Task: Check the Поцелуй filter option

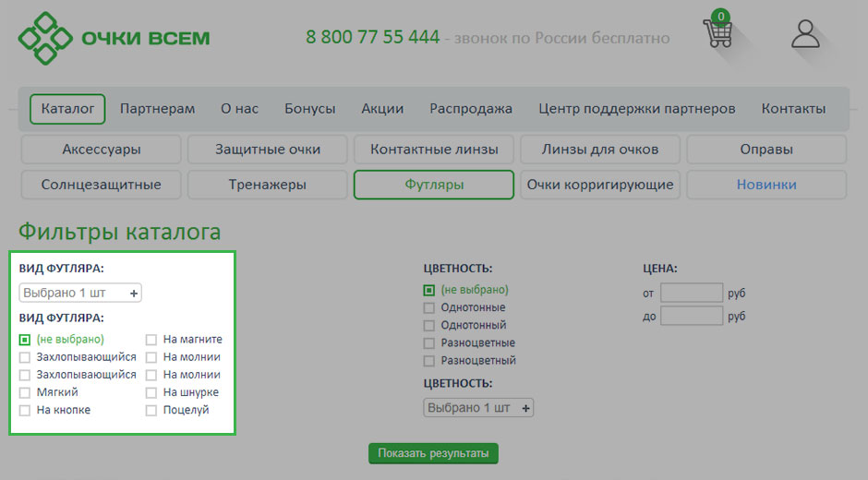Action: coord(151,410)
